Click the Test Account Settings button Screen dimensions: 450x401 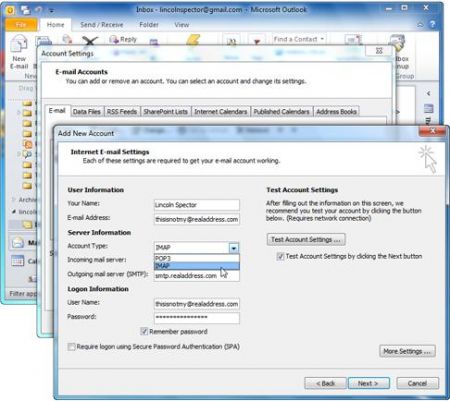pyautogui.click(x=306, y=239)
